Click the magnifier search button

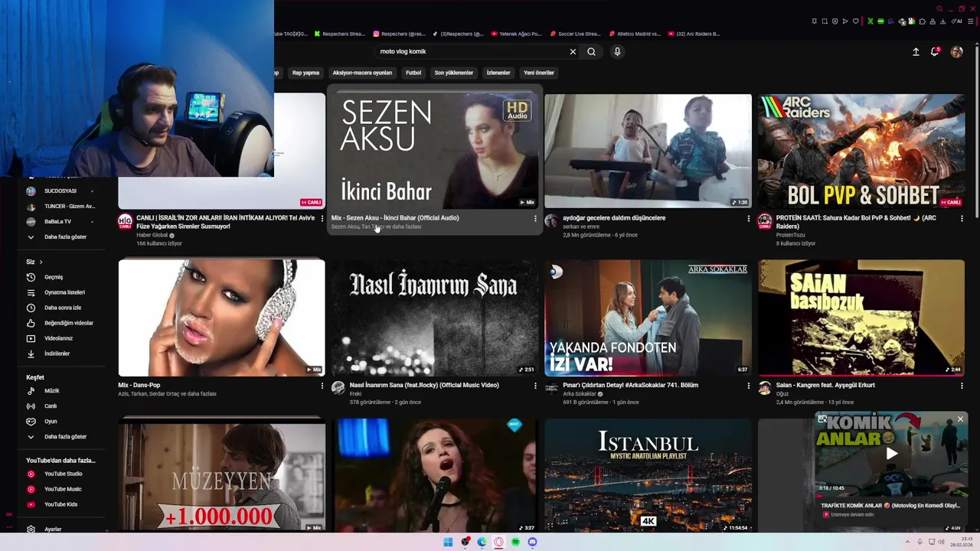tap(591, 51)
